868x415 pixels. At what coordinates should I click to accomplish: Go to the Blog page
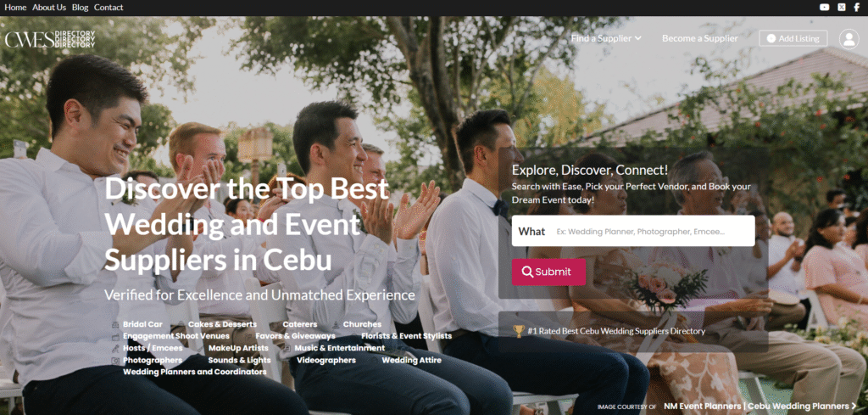click(81, 7)
